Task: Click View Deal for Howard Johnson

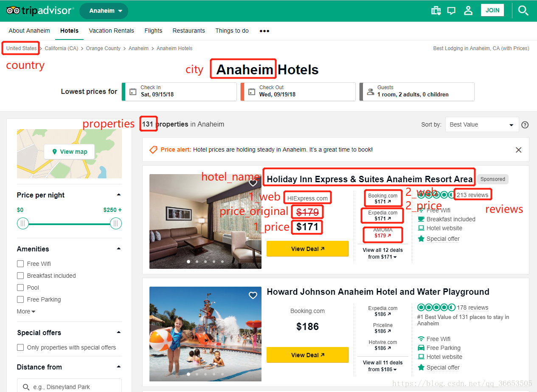Action: (x=307, y=355)
